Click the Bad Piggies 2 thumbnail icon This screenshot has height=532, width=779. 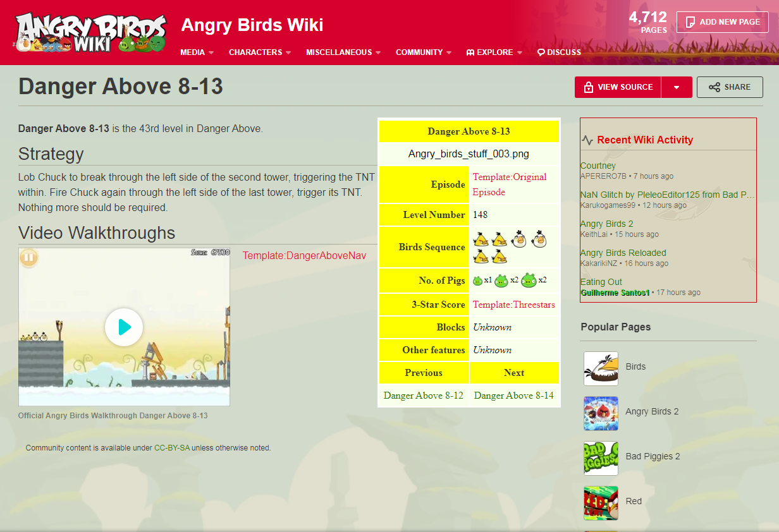point(601,458)
